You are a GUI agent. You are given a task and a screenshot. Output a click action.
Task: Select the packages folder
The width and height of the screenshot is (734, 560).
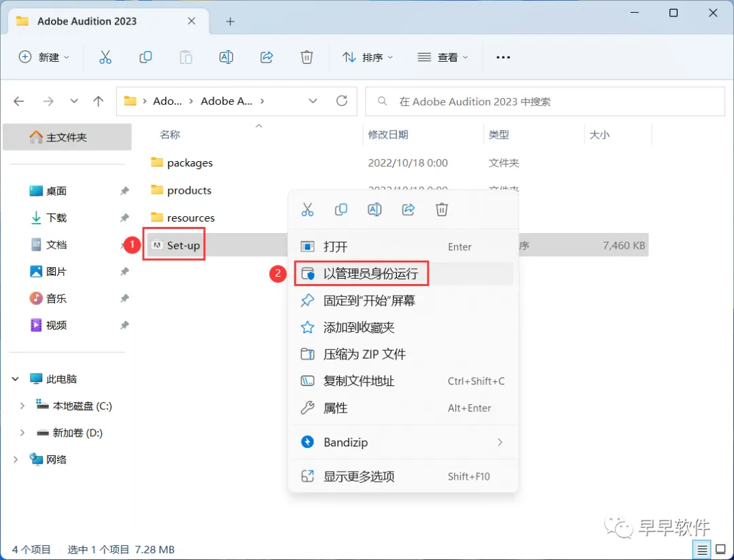190,163
